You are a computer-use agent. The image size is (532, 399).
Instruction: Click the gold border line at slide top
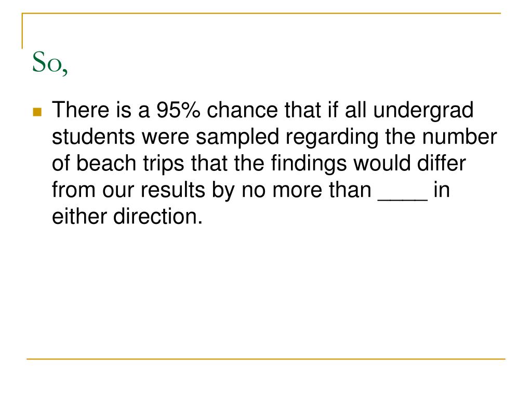(261, 13)
